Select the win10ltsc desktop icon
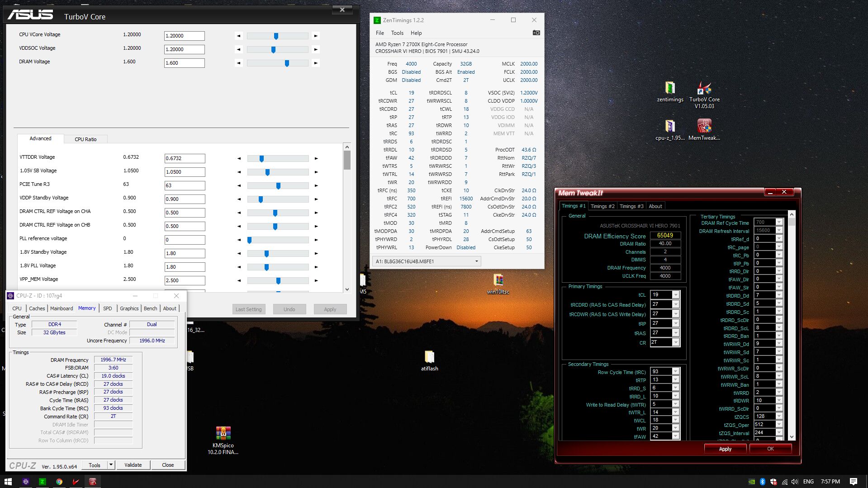This screenshot has width=868, height=488. [x=498, y=284]
